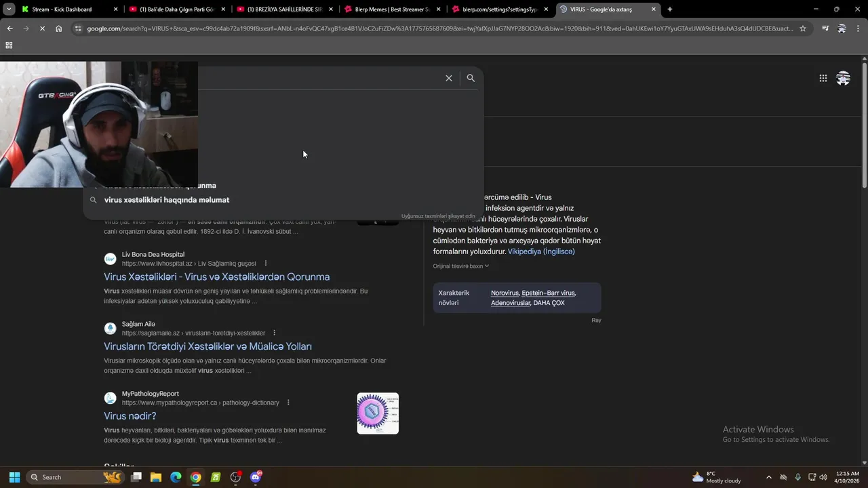The width and height of the screenshot is (868, 488).
Task: Open the volume speaker tray icon
Action: click(x=823, y=477)
